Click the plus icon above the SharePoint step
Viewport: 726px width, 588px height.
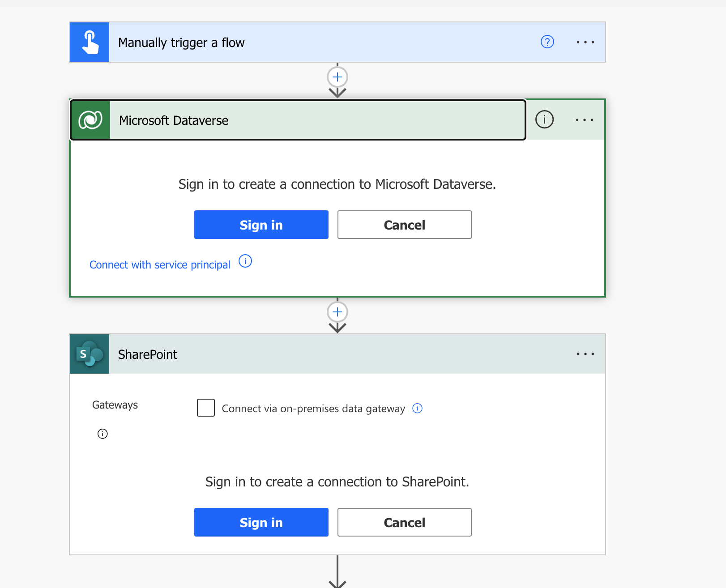[337, 312]
